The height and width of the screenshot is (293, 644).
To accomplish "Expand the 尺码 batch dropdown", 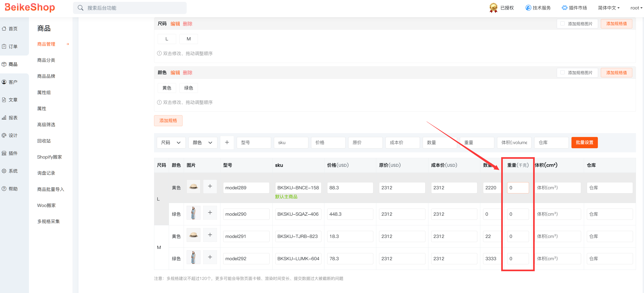I will click(x=171, y=143).
